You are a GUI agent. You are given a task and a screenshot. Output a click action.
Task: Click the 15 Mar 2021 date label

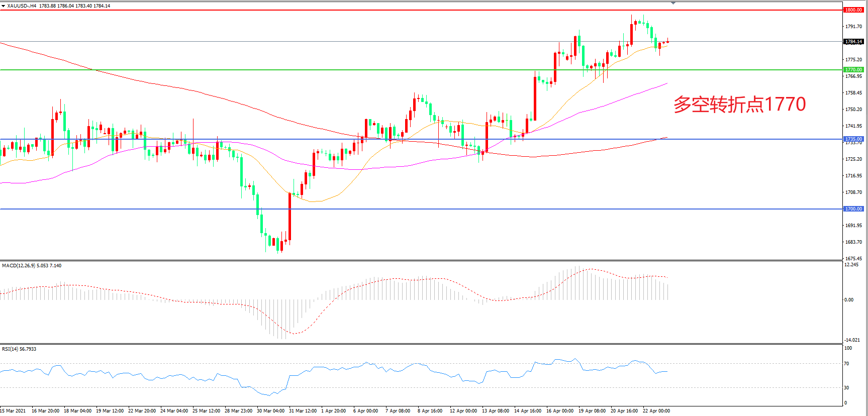click(13, 411)
